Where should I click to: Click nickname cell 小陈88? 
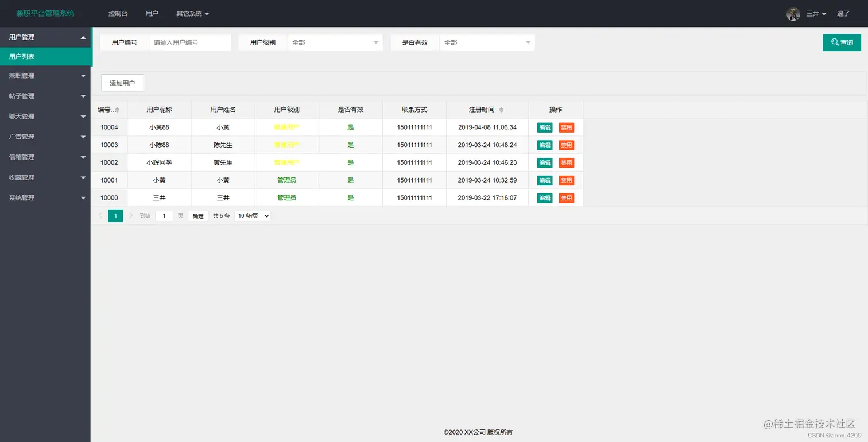(159, 145)
